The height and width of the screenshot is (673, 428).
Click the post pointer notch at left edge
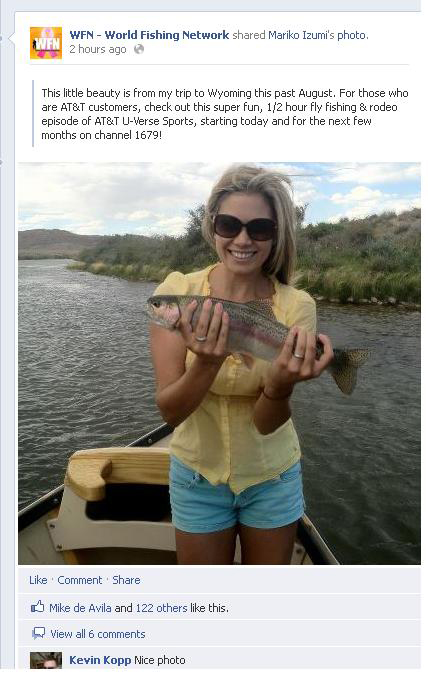[x=12, y=38]
